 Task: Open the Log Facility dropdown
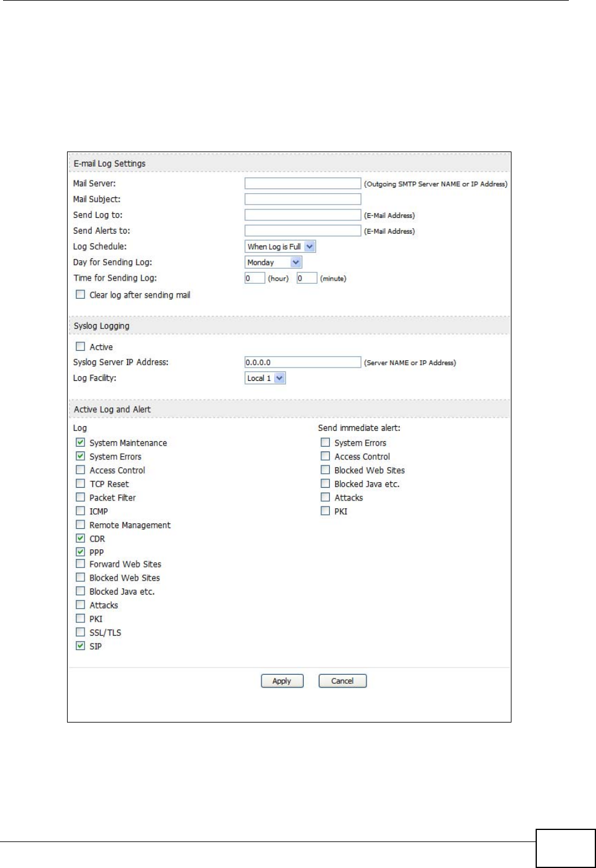265,378
